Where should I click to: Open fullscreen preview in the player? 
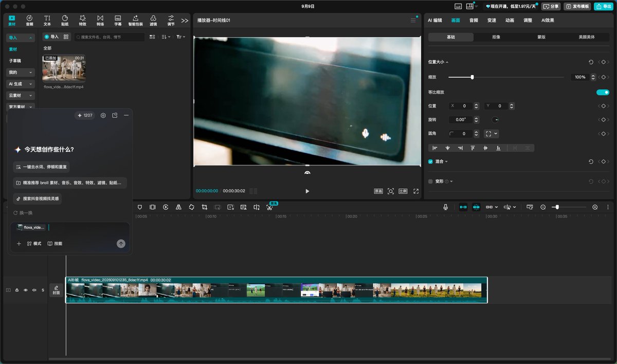pyautogui.click(x=416, y=191)
